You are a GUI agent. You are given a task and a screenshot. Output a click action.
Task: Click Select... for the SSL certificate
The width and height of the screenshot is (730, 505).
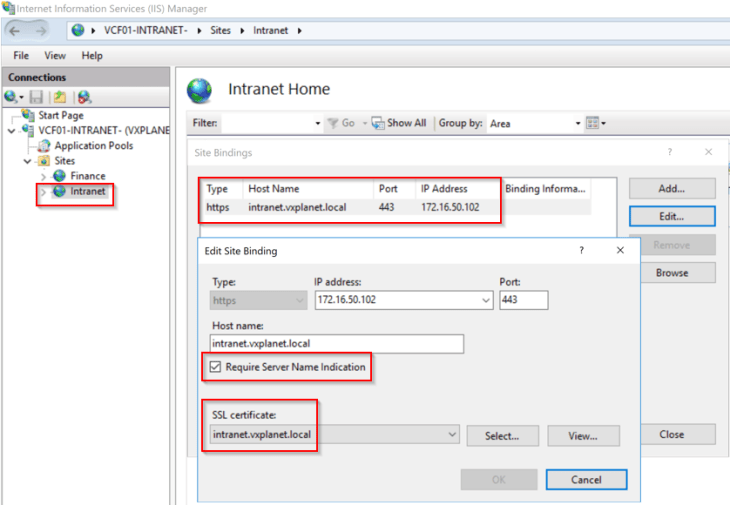point(502,436)
